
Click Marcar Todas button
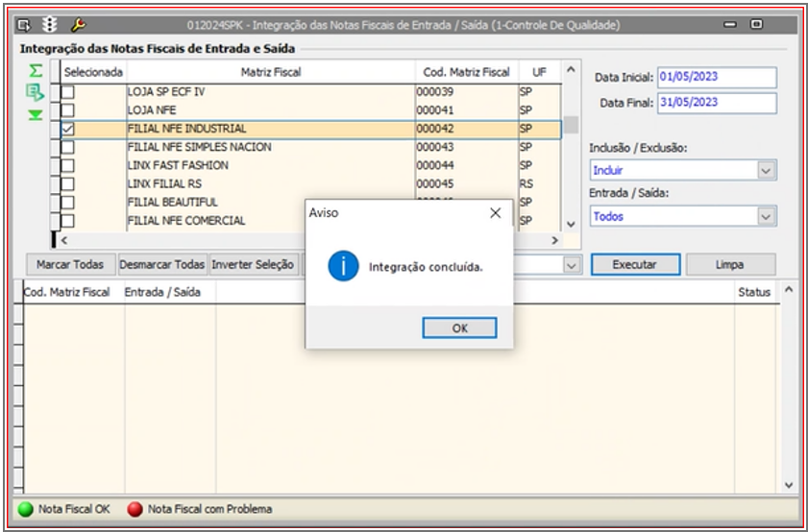pos(70,265)
